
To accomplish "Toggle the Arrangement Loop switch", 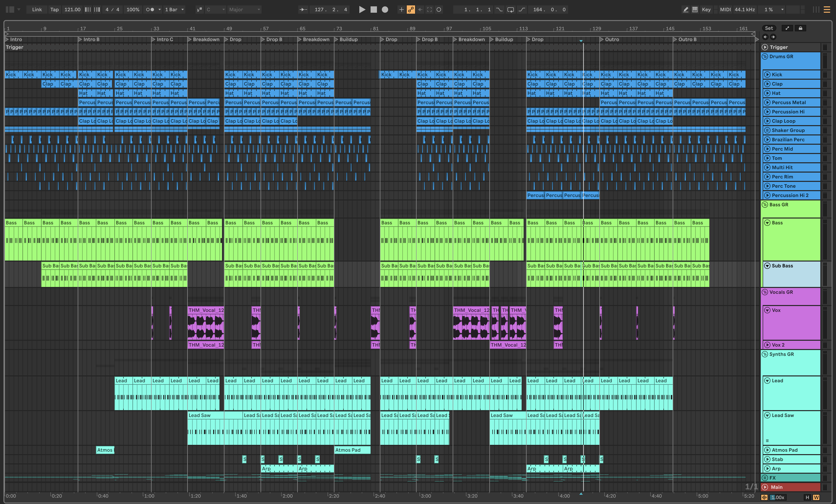I will click(511, 10).
